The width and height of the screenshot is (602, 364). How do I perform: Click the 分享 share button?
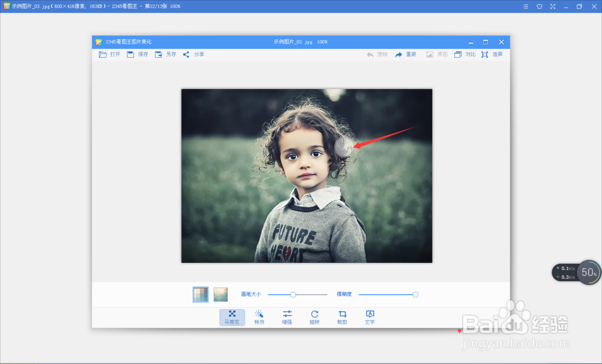click(193, 55)
